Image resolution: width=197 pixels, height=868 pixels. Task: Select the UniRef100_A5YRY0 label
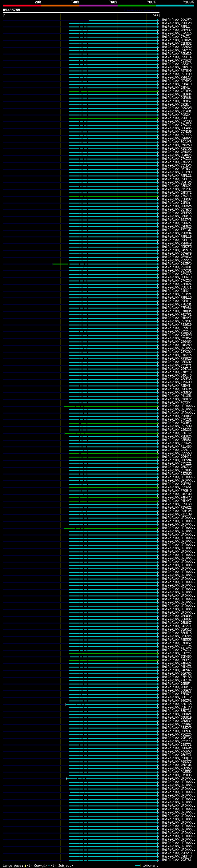pyautogui.click(x=177, y=81)
